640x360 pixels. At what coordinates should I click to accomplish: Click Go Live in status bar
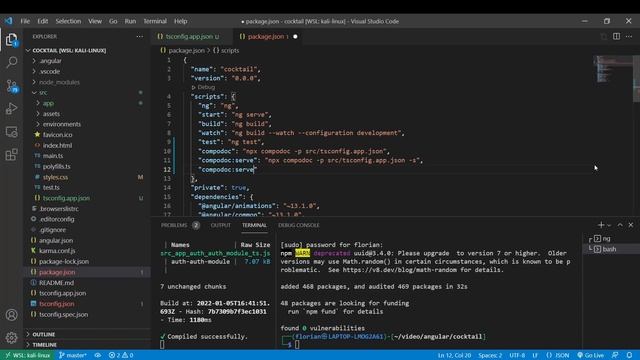click(x=590, y=355)
